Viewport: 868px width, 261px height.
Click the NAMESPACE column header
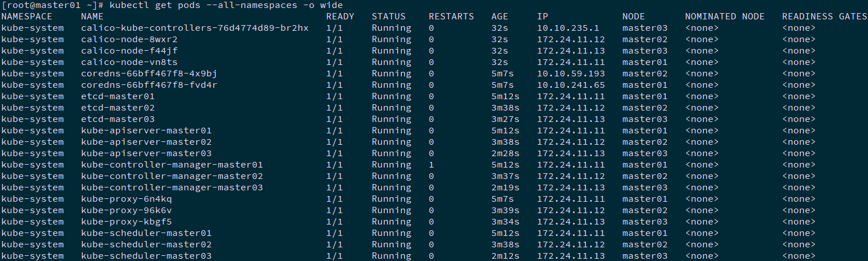tap(27, 17)
